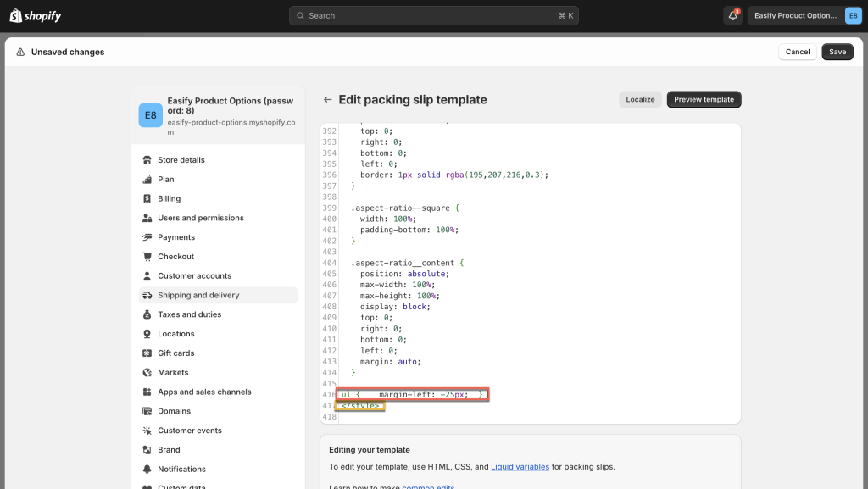Click the closing </style> tag line

click(360, 406)
